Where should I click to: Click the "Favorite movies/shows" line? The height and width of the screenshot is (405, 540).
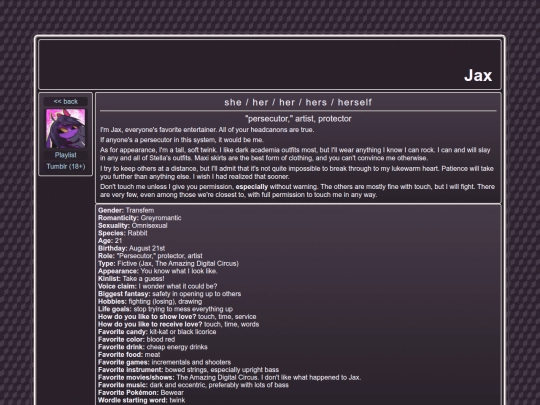coord(229,377)
